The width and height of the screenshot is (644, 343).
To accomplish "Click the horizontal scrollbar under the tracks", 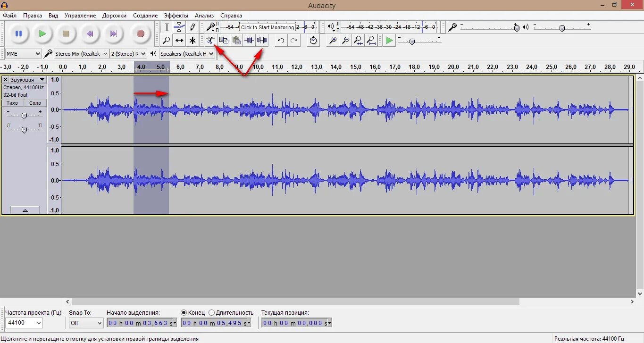I will 295,301.
